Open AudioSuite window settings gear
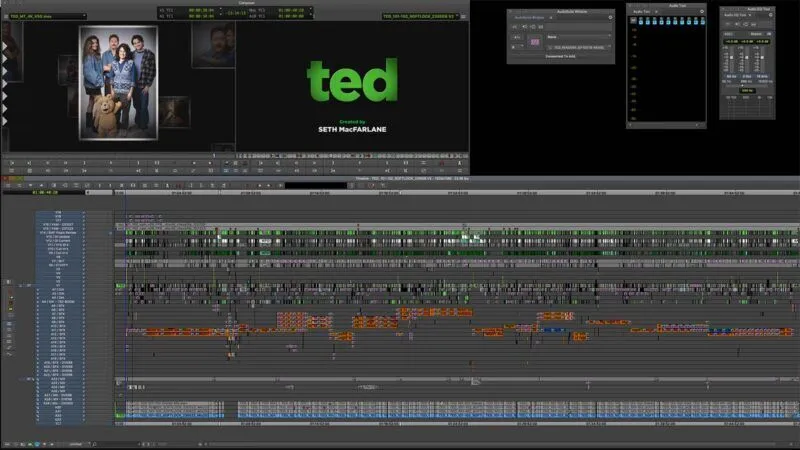Screen dimensions: 800x450 (610, 17)
